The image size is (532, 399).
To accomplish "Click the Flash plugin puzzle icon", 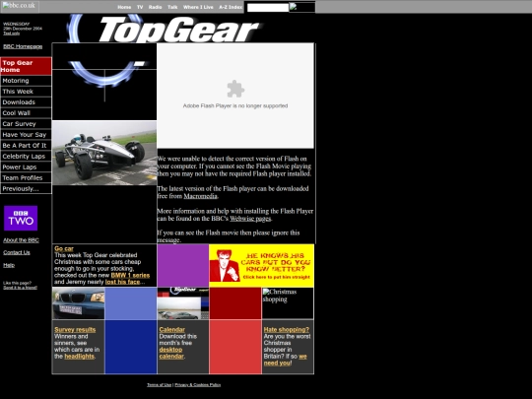I will [x=235, y=89].
